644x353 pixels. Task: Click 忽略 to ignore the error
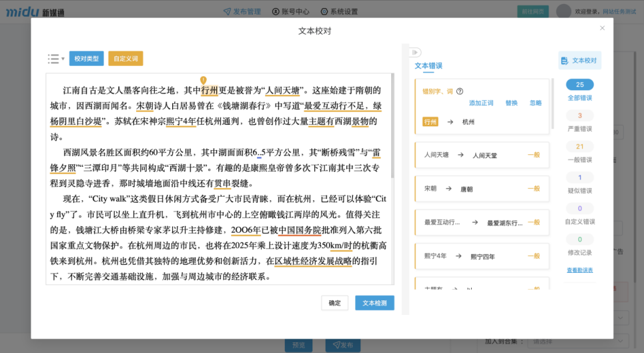(536, 103)
